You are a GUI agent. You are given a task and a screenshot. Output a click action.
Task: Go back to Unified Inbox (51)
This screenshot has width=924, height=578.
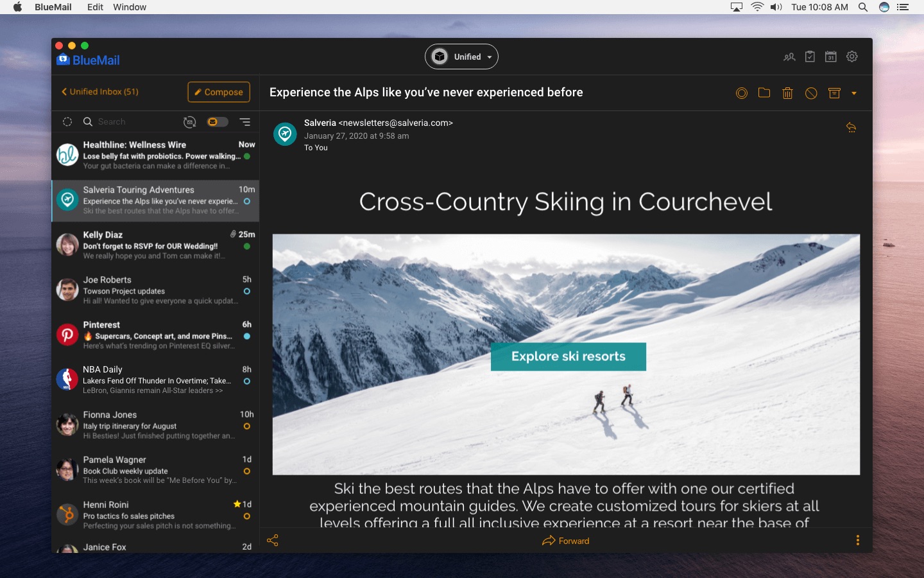click(x=100, y=92)
